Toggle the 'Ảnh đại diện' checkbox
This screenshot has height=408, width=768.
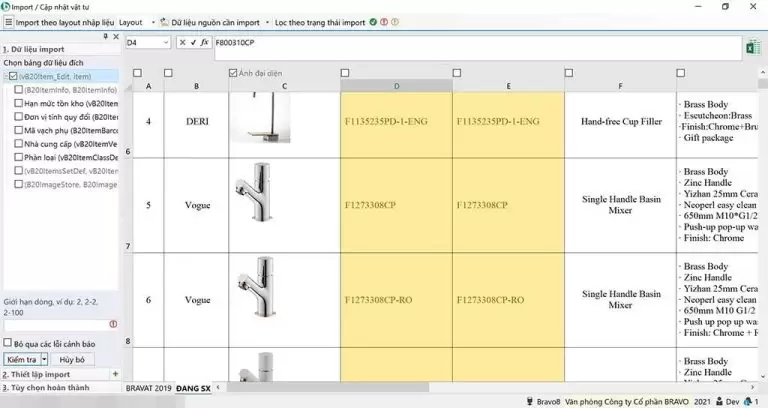point(234,72)
